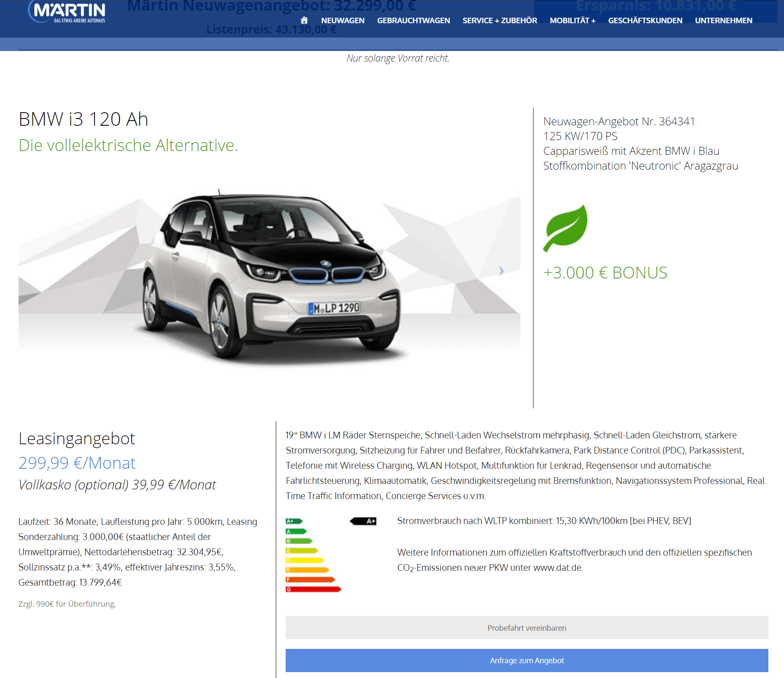Open the Märtin logo homepage link

pos(68,12)
